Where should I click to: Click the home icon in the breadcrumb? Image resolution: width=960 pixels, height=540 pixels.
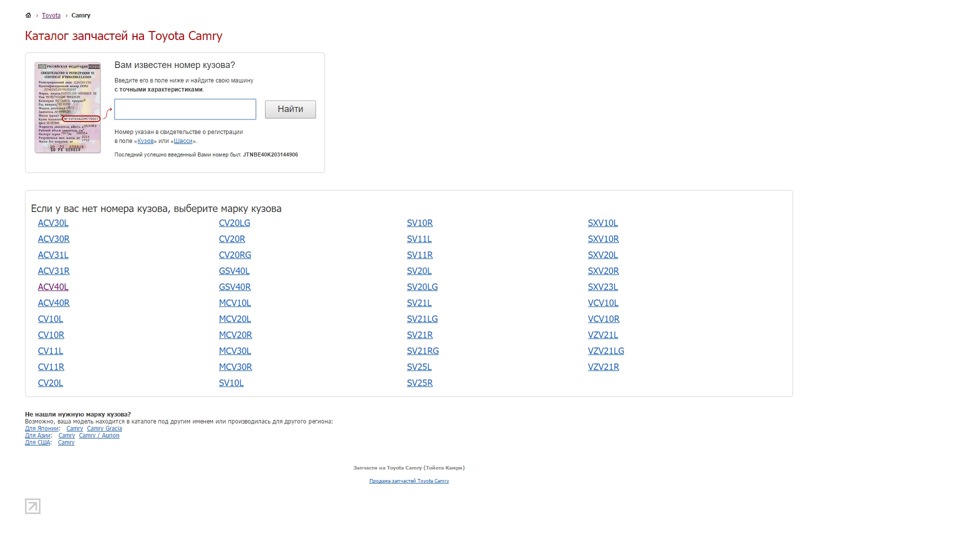click(28, 15)
